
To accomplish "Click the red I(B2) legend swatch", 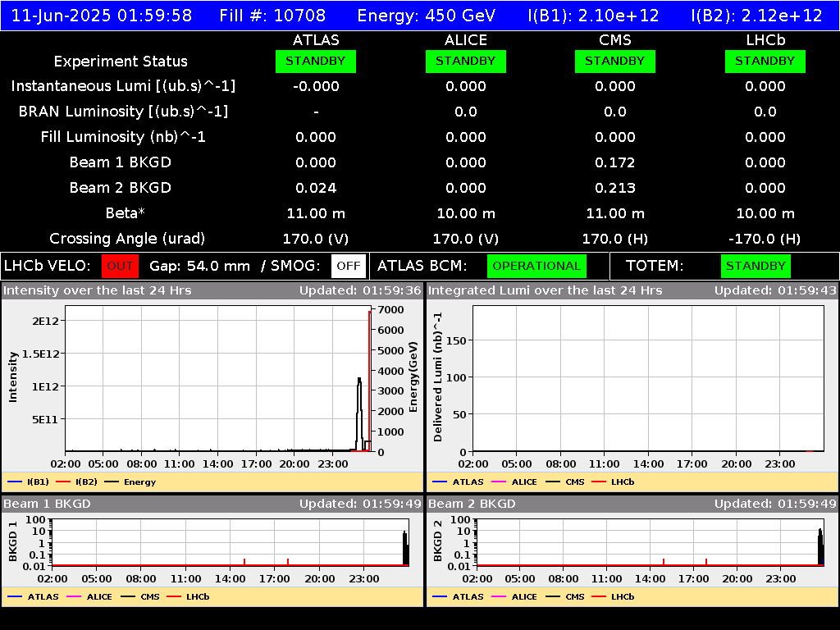I will coord(63,482).
